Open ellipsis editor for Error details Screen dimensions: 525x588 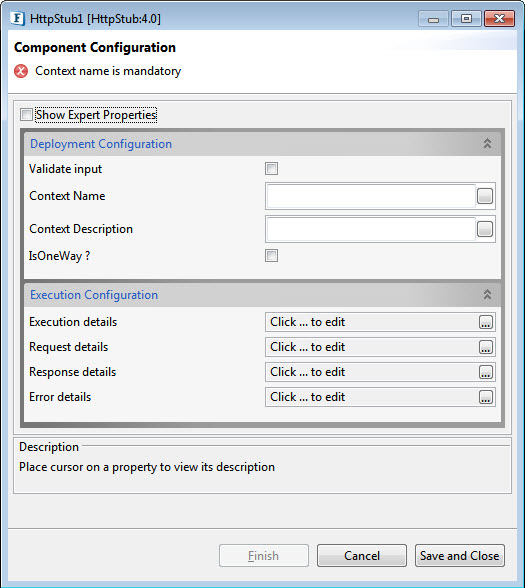click(x=486, y=397)
